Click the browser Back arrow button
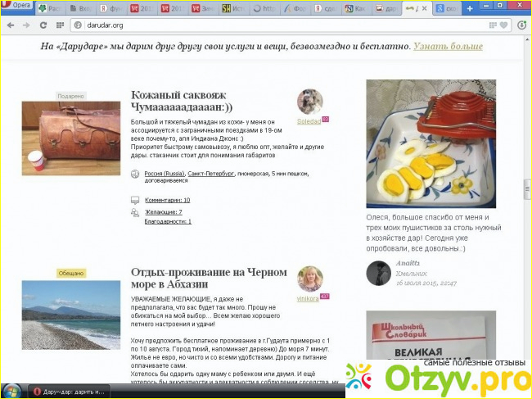 pos(9,25)
